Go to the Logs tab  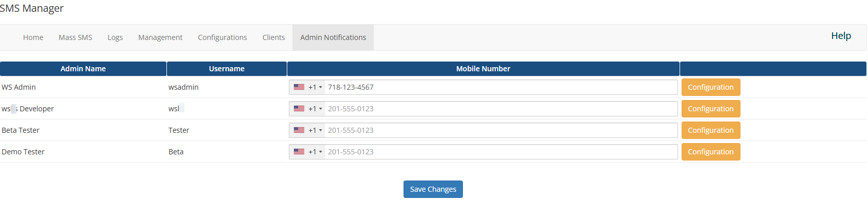[115, 37]
